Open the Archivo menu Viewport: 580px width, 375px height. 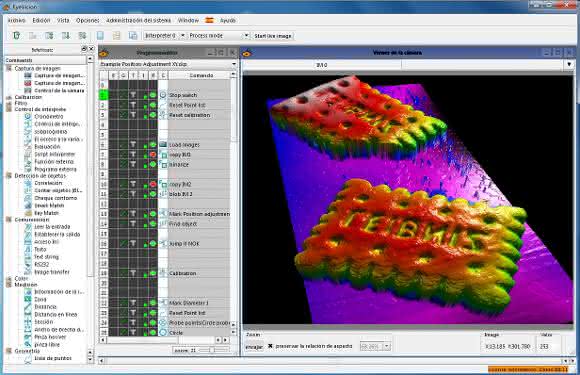(x=17, y=20)
